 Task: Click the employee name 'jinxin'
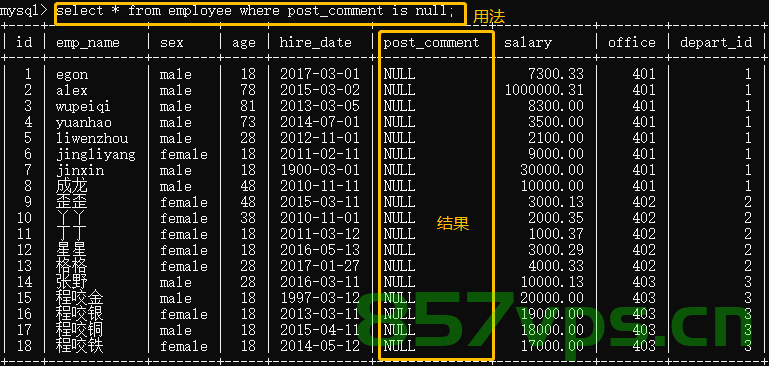tap(80, 170)
